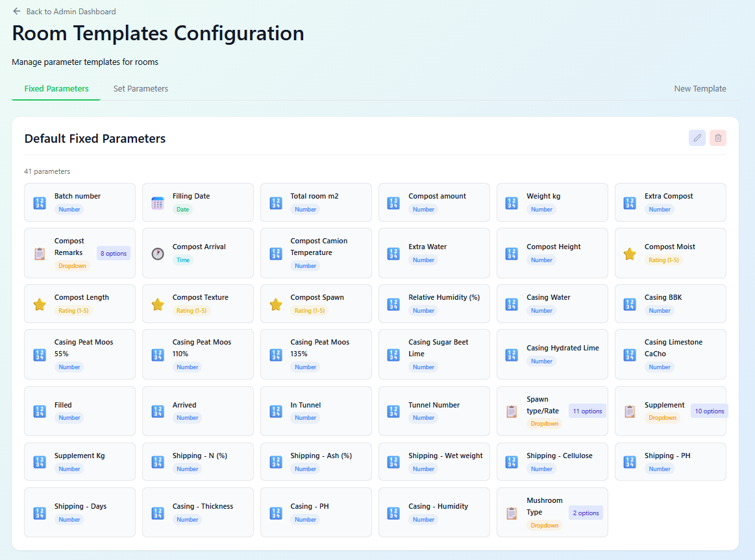Click the 11 options badge on Spawn type/Rate
Image resolution: width=755 pixels, height=560 pixels.
[x=588, y=411]
